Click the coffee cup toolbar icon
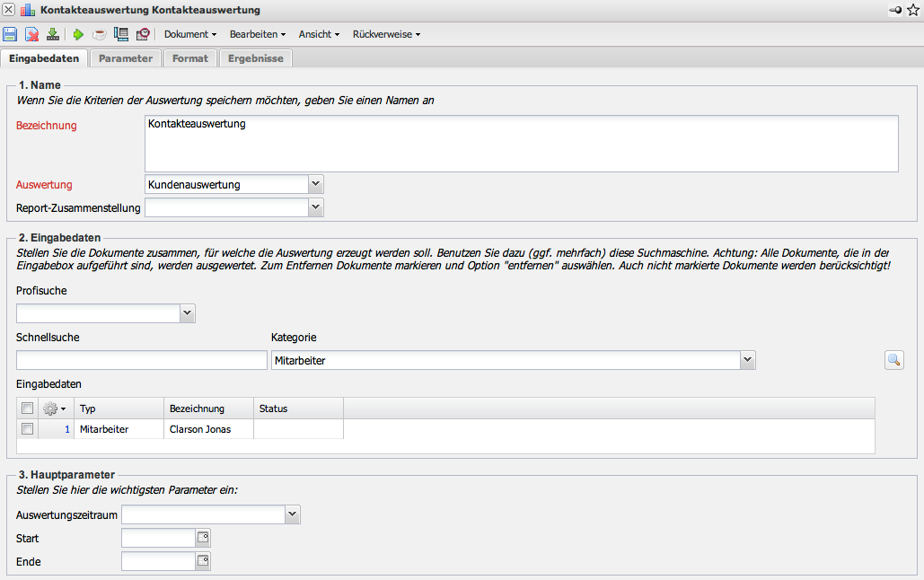 coord(100,34)
